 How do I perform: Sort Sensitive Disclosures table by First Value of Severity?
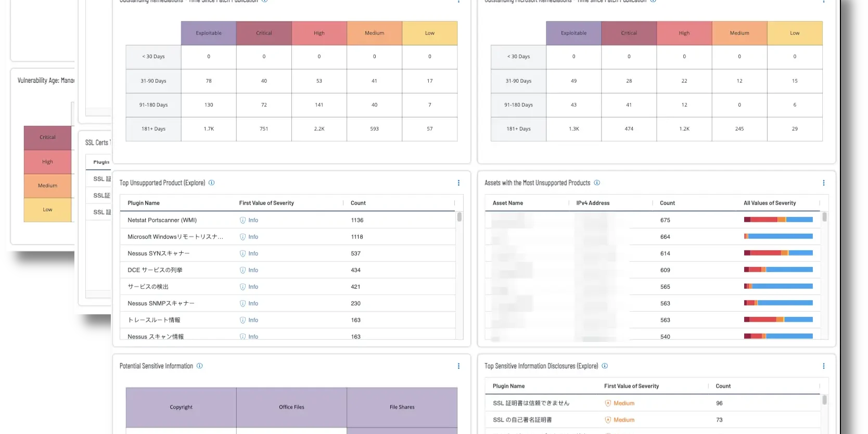click(x=631, y=386)
